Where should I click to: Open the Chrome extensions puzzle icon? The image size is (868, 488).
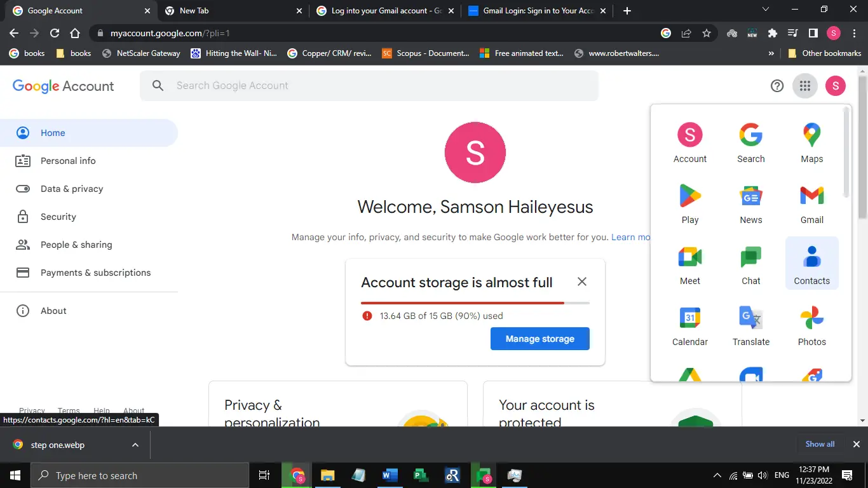pos(773,33)
